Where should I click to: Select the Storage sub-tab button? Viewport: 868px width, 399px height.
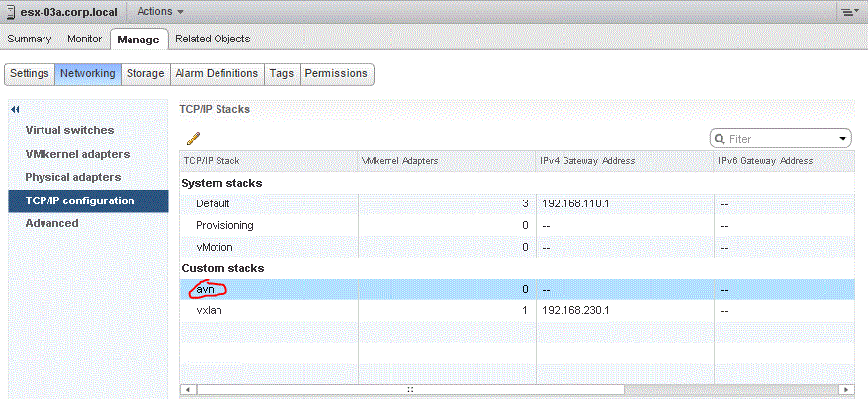pyautogui.click(x=144, y=73)
